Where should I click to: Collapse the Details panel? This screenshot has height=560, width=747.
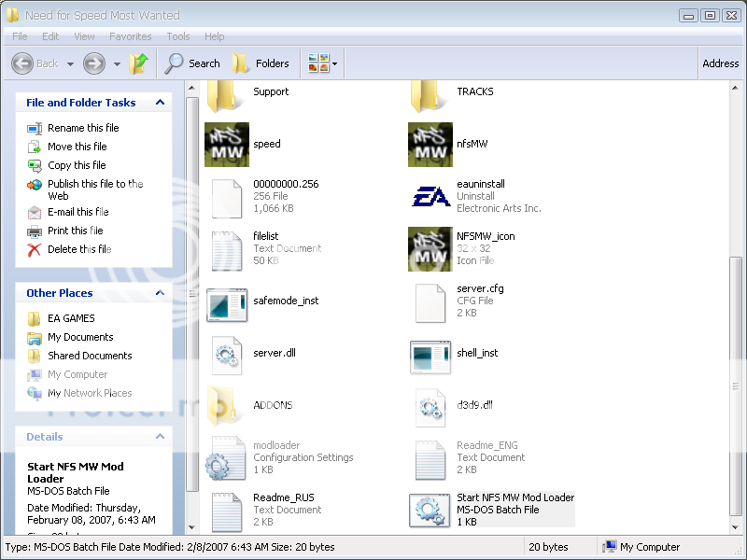click(160, 437)
